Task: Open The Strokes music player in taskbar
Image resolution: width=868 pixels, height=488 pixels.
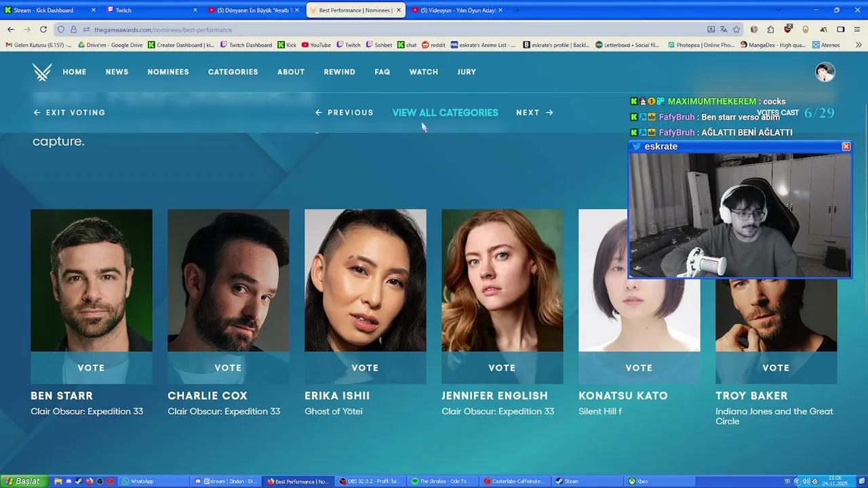Action: (443, 481)
